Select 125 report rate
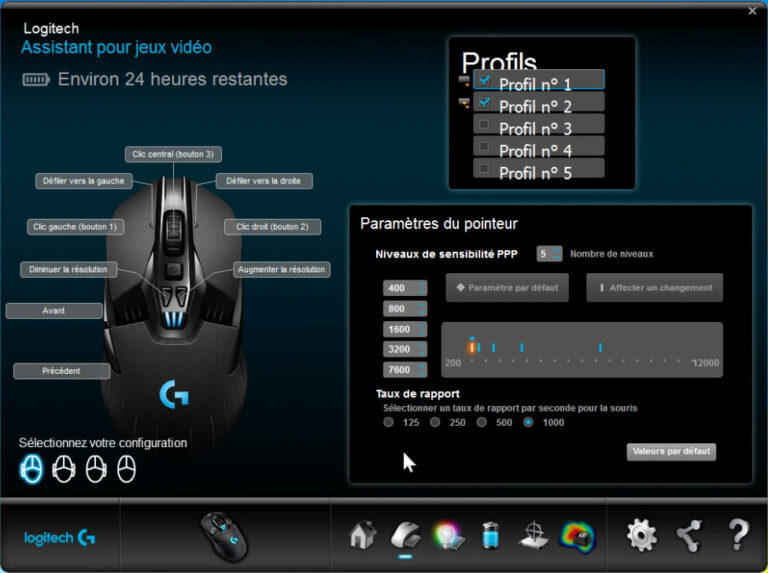This screenshot has height=573, width=768. pyautogui.click(x=388, y=422)
